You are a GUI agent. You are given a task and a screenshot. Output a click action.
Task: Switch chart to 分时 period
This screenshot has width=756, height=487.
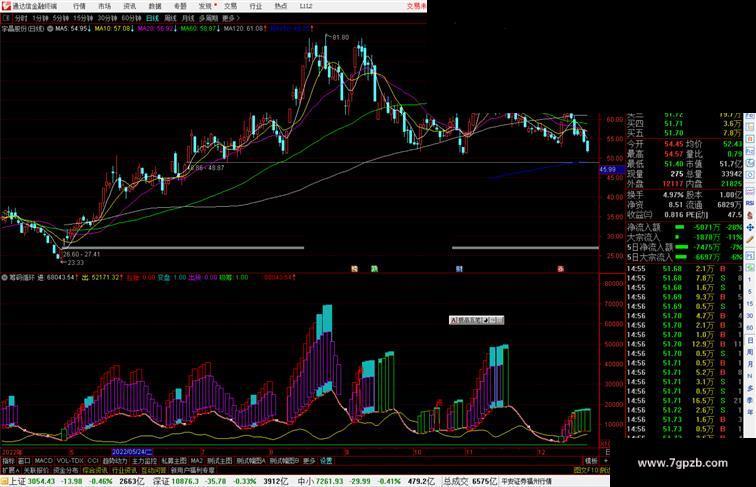(x=21, y=18)
